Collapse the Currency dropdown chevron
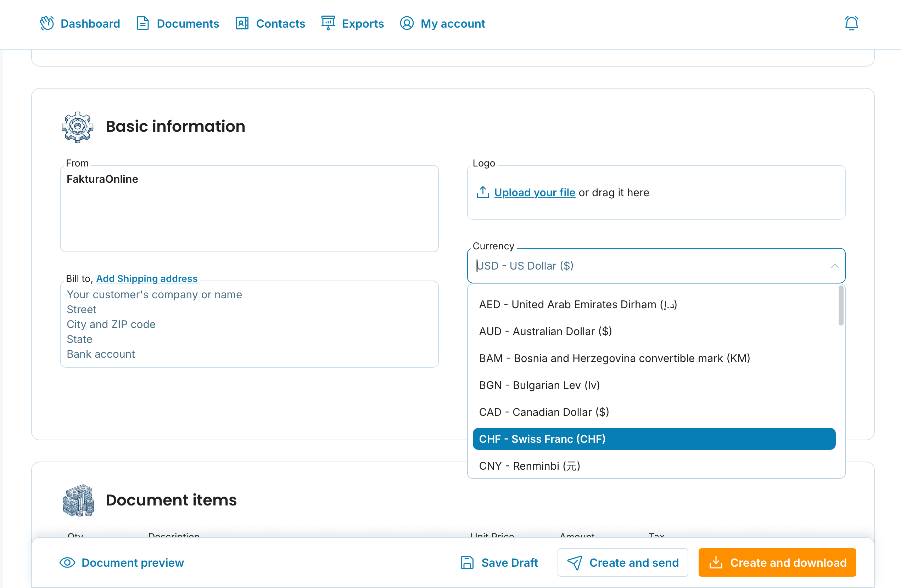The width and height of the screenshot is (901, 588). tap(834, 266)
